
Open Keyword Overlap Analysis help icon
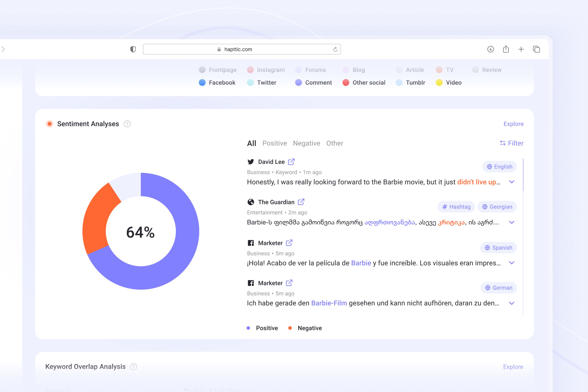pos(134,367)
